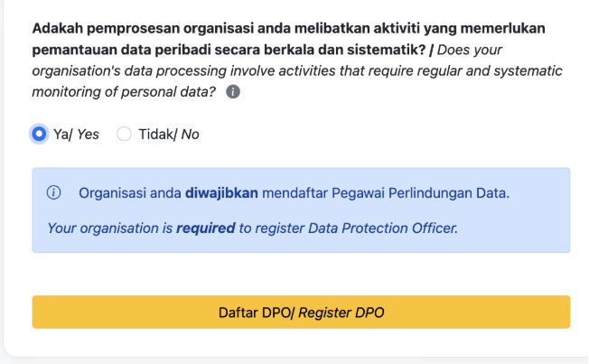Click the info tooltip icon beside the question
This screenshot has width=589, height=364.
click(233, 92)
